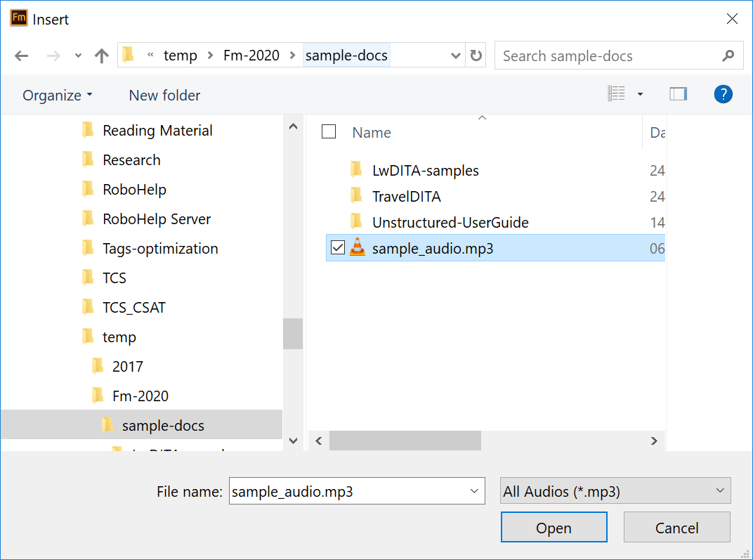Viewport: 753px width, 560px height.
Task: Open the All Audios file type dropdown
Action: pyautogui.click(x=615, y=491)
